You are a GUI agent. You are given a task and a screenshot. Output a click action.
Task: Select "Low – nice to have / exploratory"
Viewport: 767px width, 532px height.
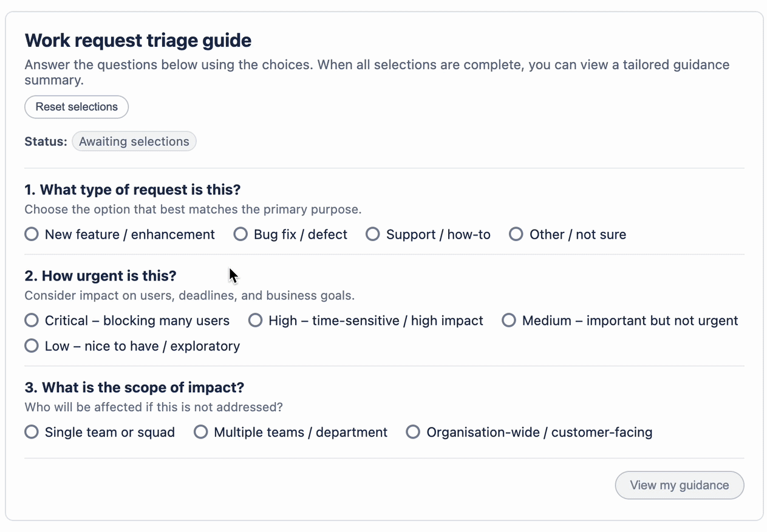click(x=31, y=346)
